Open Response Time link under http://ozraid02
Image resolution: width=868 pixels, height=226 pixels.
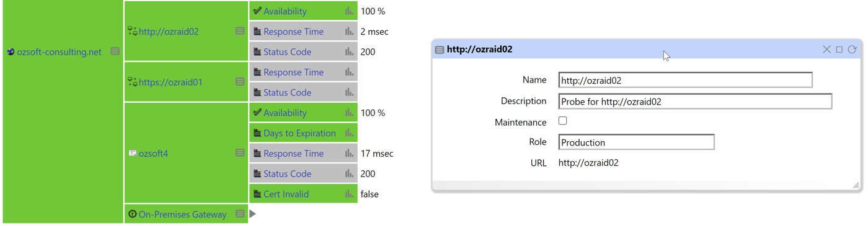point(293,32)
